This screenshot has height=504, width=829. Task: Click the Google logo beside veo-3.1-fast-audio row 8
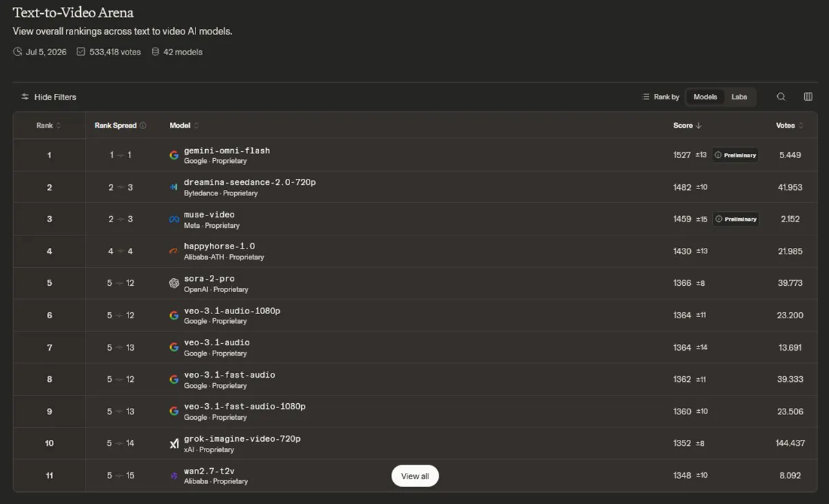(174, 380)
